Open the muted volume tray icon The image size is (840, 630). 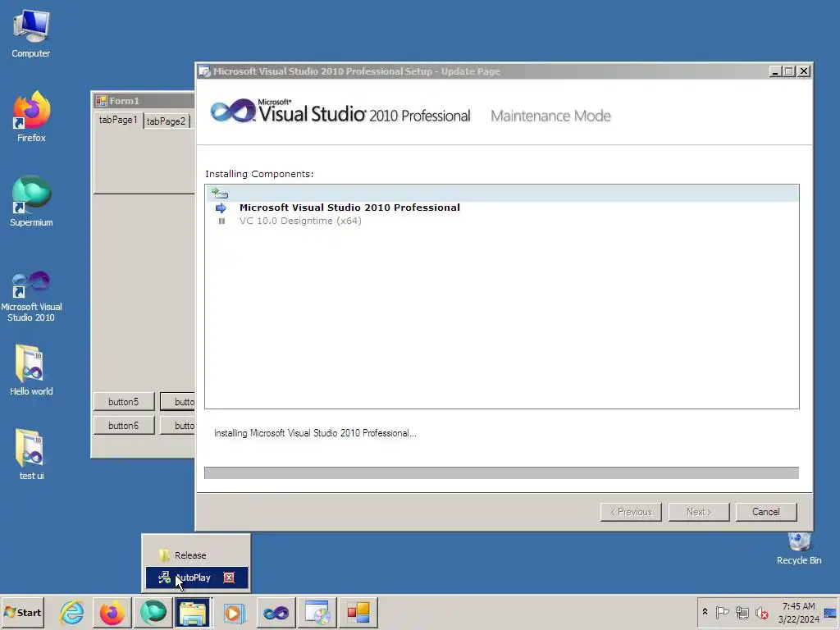coord(761,612)
